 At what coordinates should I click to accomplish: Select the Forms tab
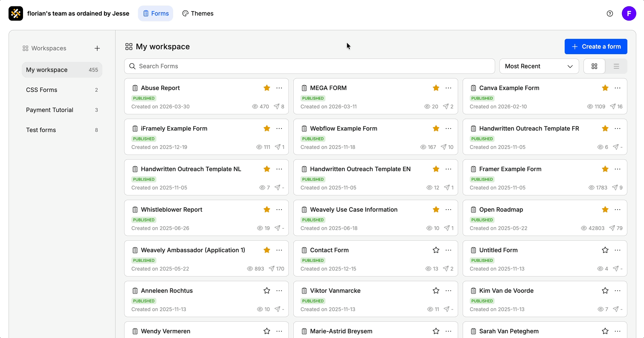156,14
